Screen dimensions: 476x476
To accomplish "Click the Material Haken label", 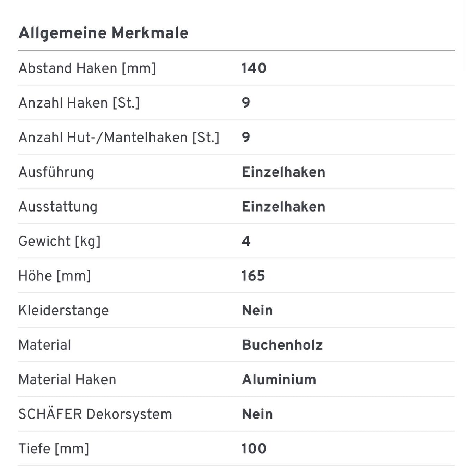I will coord(67,379).
